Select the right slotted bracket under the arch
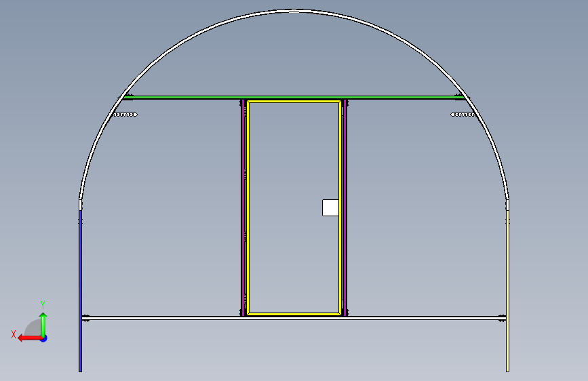Screen dimensions: 588x381 coord(463,115)
